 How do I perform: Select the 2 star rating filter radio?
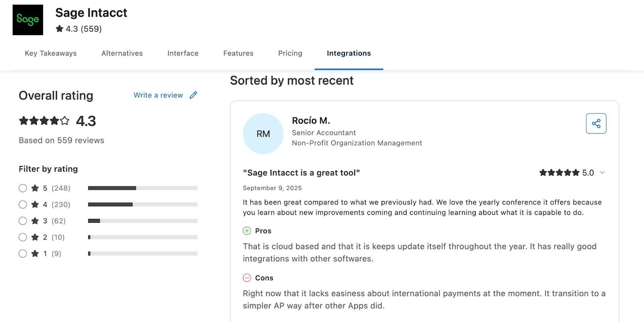pyautogui.click(x=23, y=237)
